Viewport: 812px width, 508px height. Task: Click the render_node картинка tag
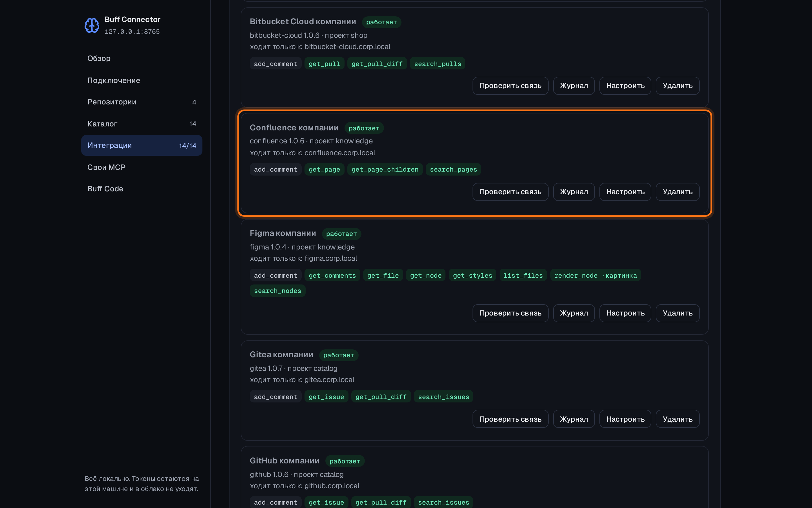pyautogui.click(x=595, y=275)
